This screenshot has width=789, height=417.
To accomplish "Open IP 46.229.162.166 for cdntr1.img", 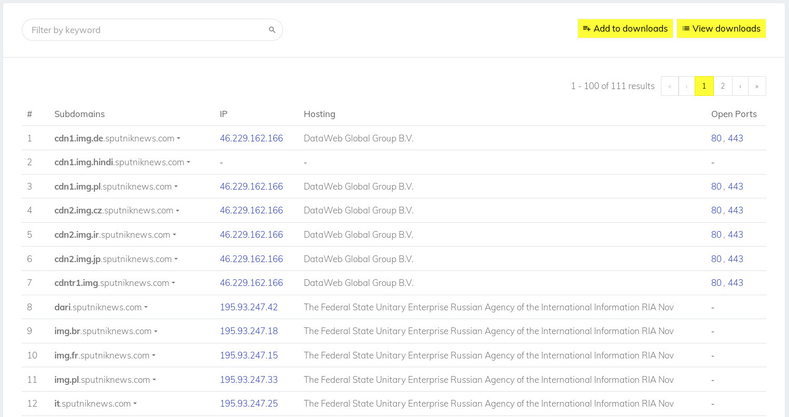I will (251, 283).
